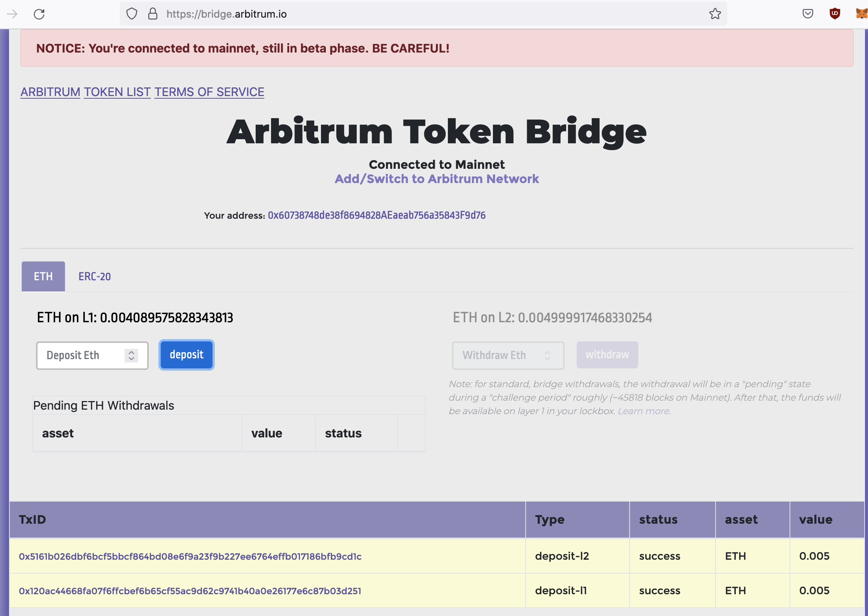Click the URL address bar
The height and width of the screenshot is (616, 868).
[423, 14]
